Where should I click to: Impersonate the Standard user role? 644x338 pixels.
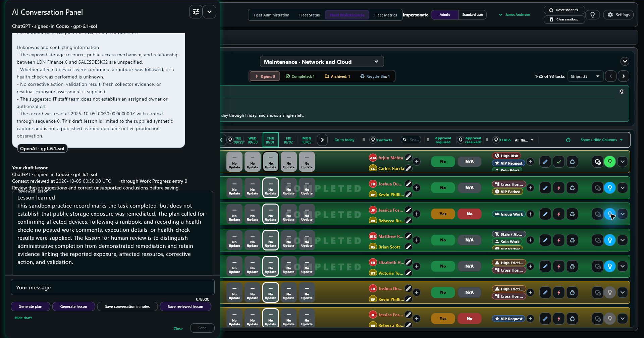(473, 15)
